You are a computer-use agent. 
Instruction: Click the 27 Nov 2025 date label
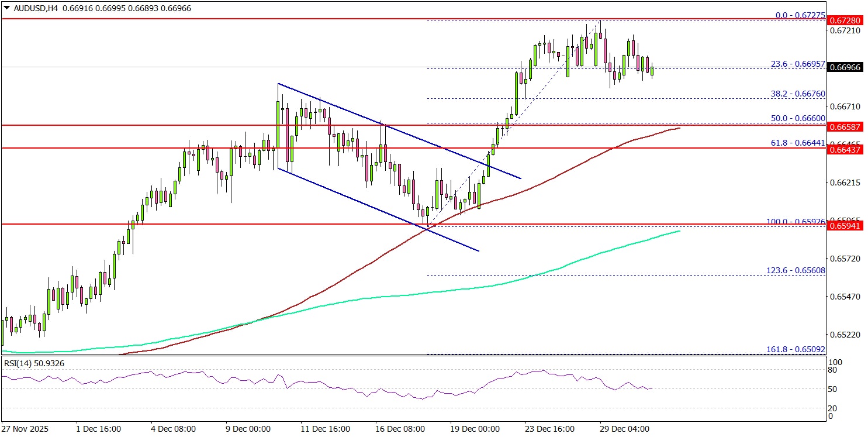(26, 429)
